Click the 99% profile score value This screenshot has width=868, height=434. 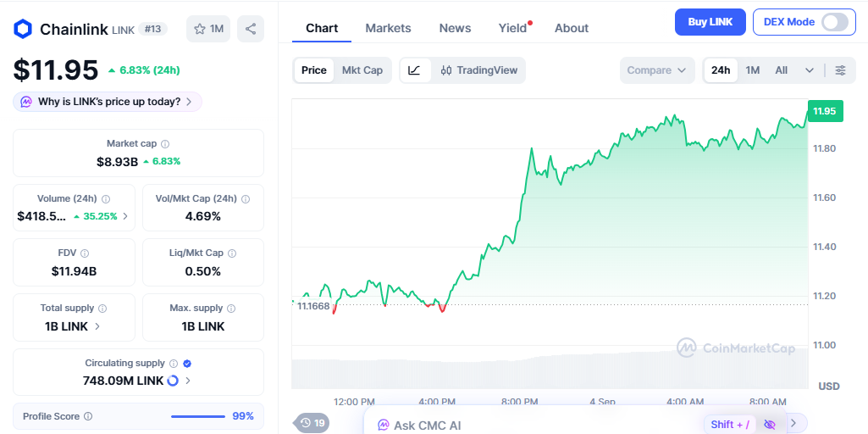pos(243,416)
